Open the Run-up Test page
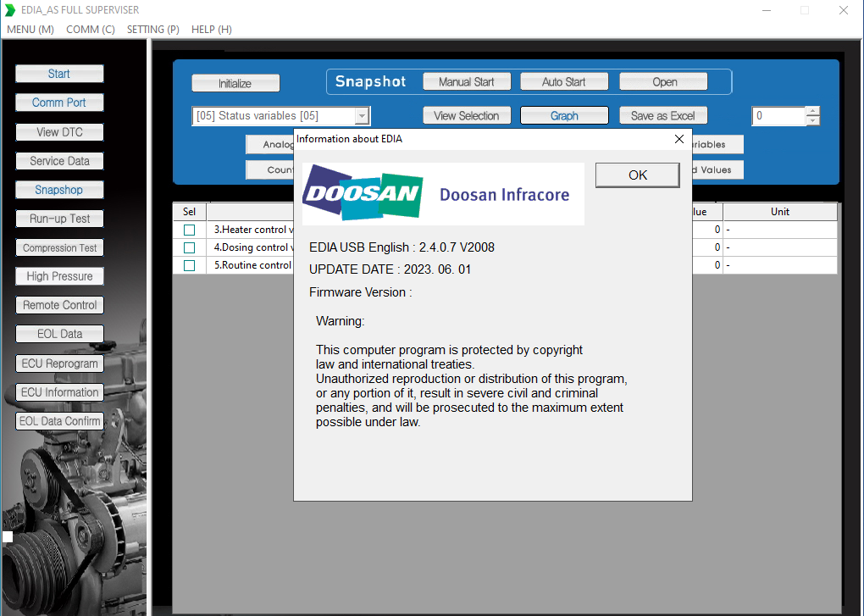Viewport: 864px width, 616px height. 59,219
